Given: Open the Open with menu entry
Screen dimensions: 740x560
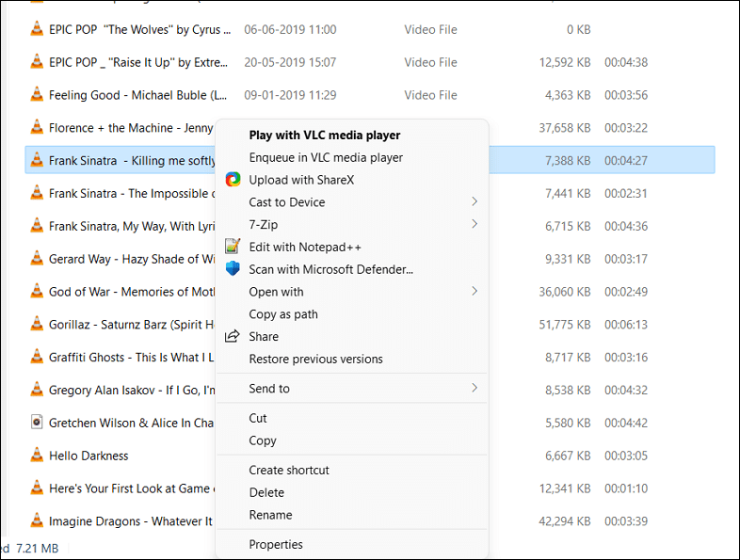Looking at the screenshot, I should tap(351, 292).
